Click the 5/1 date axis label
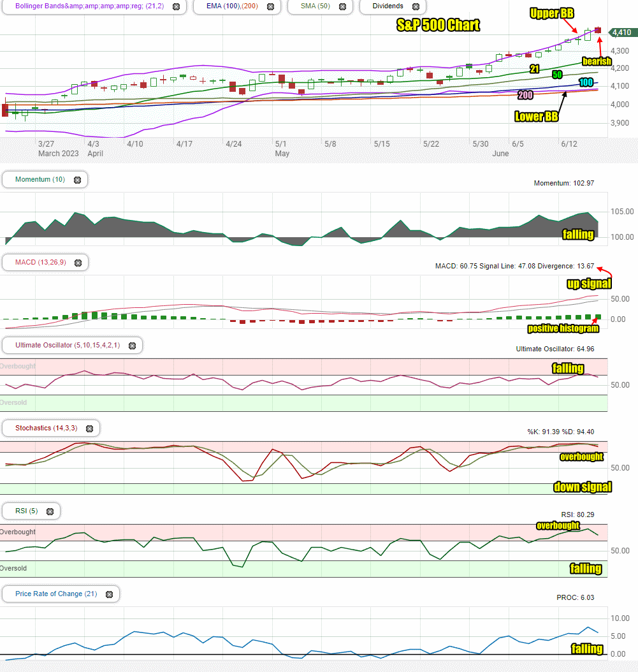The width and height of the screenshot is (638, 672). coord(280,144)
